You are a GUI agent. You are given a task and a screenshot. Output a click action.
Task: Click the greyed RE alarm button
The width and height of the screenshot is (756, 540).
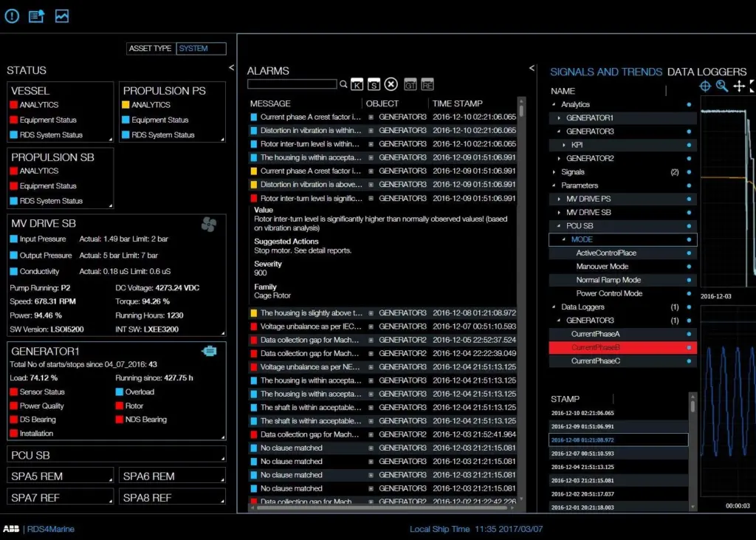point(427,84)
